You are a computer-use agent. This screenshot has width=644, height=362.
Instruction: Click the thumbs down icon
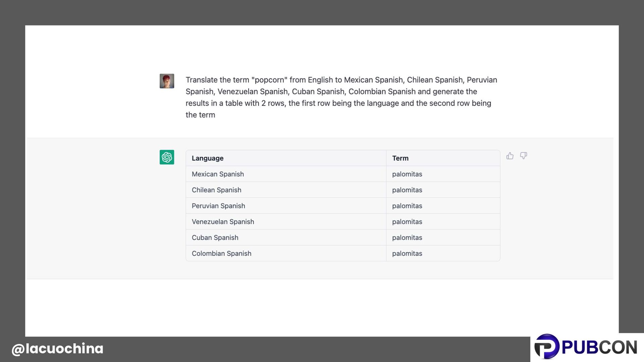click(524, 156)
